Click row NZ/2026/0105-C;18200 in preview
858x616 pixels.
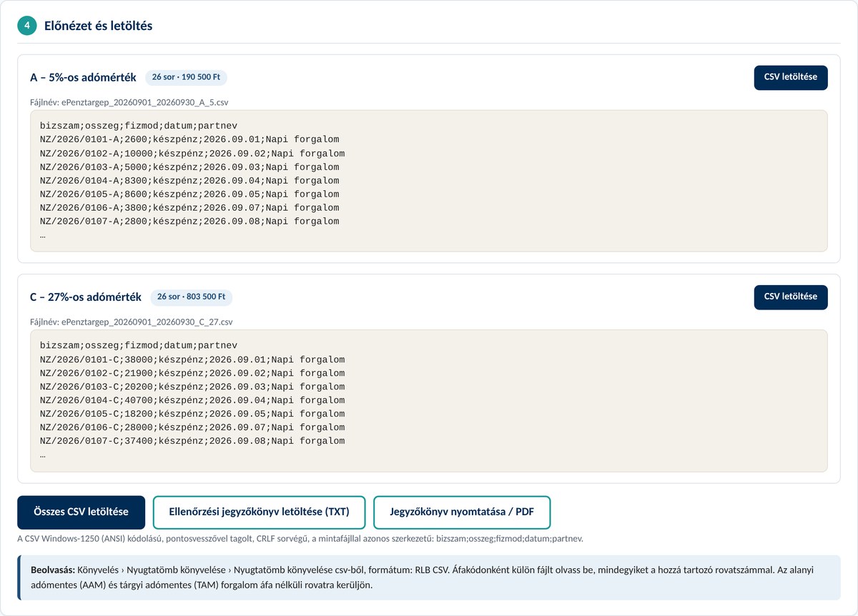[x=192, y=414]
